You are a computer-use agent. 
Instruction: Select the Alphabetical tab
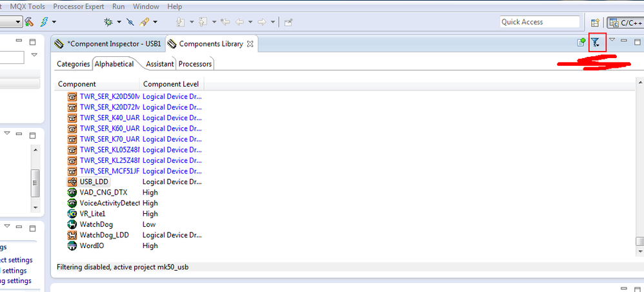[114, 64]
